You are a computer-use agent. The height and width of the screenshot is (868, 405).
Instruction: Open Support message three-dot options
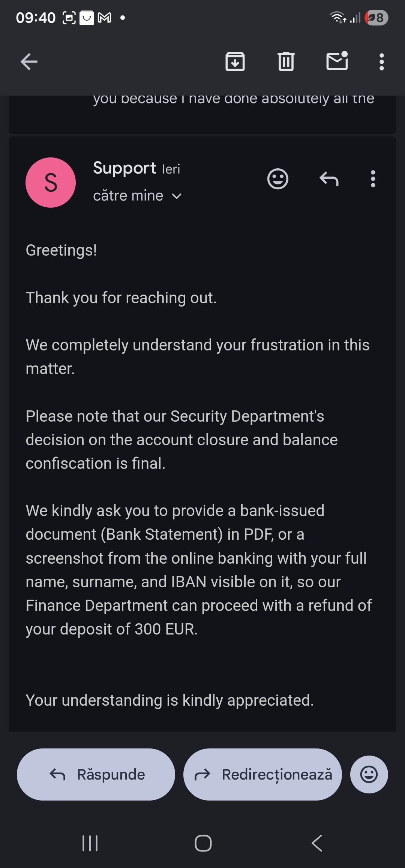click(373, 179)
